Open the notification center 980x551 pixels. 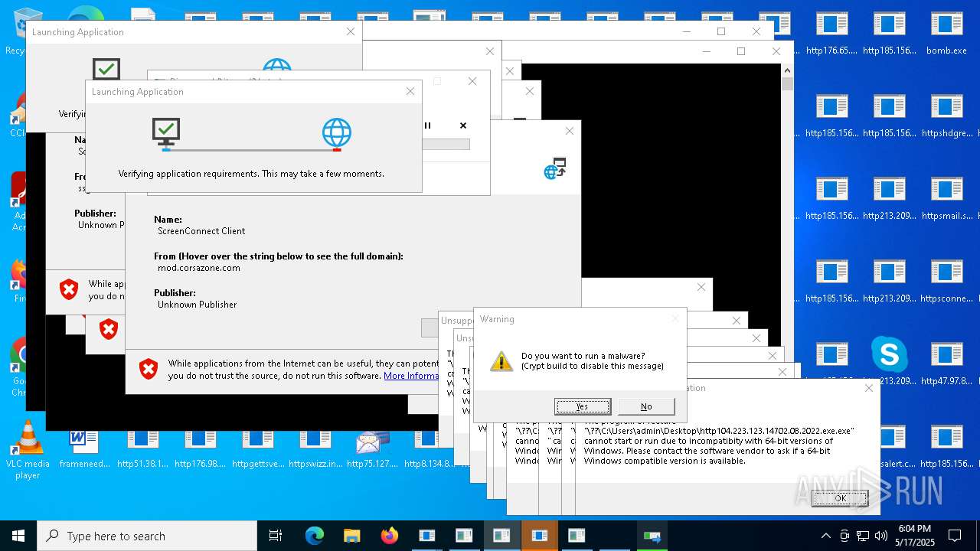coord(955,536)
